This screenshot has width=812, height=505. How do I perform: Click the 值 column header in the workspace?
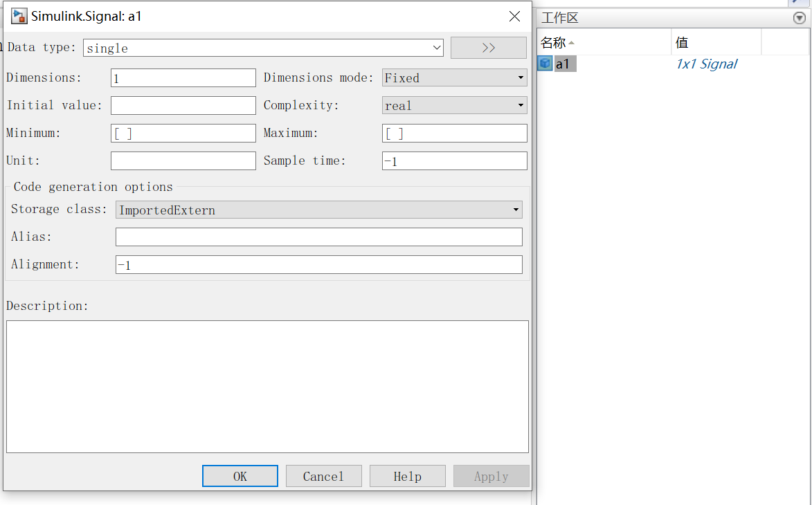pyautogui.click(x=716, y=42)
